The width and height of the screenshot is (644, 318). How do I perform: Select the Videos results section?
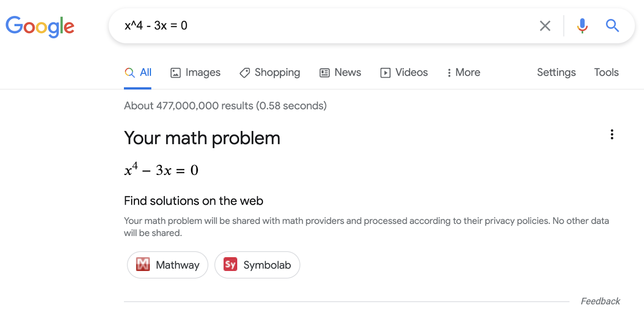pyautogui.click(x=403, y=73)
